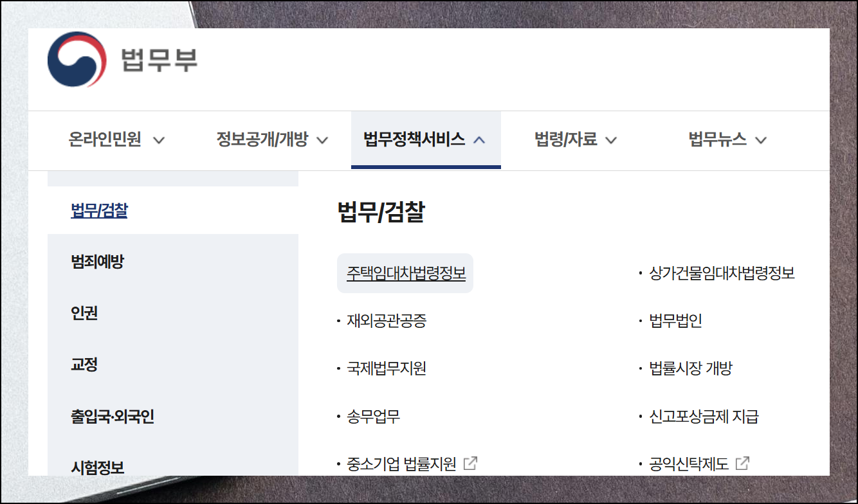Expand the 법무뉴스 menu chevron
This screenshot has width=858, height=504.
pyautogui.click(x=761, y=140)
